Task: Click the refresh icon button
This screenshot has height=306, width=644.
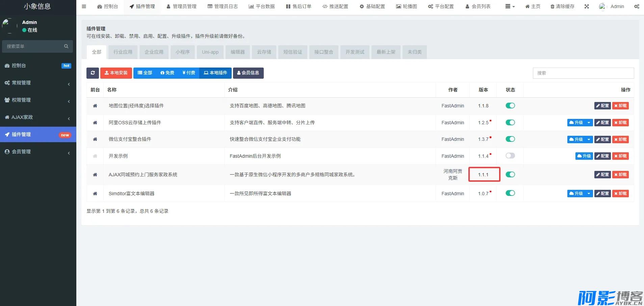Action: point(93,73)
